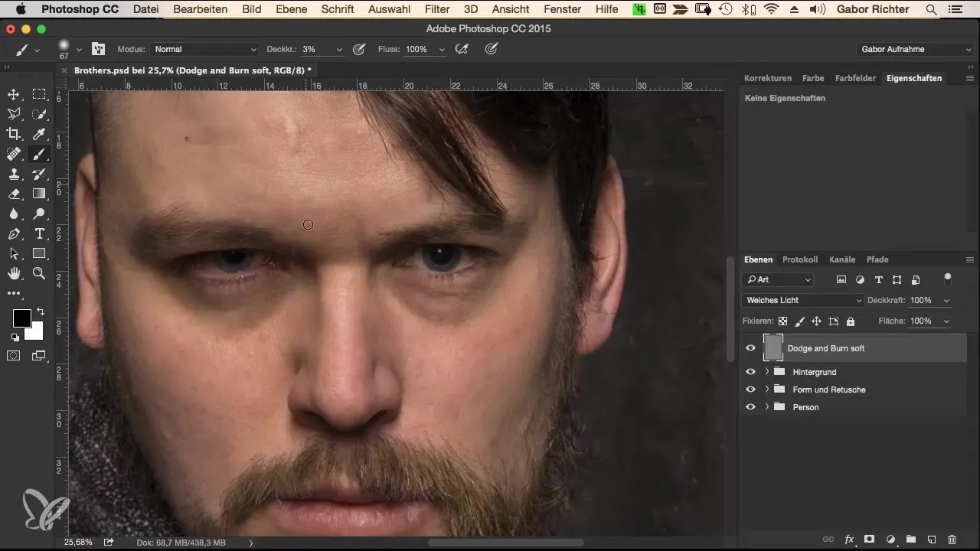Hide the Hintergrund group

point(750,372)
